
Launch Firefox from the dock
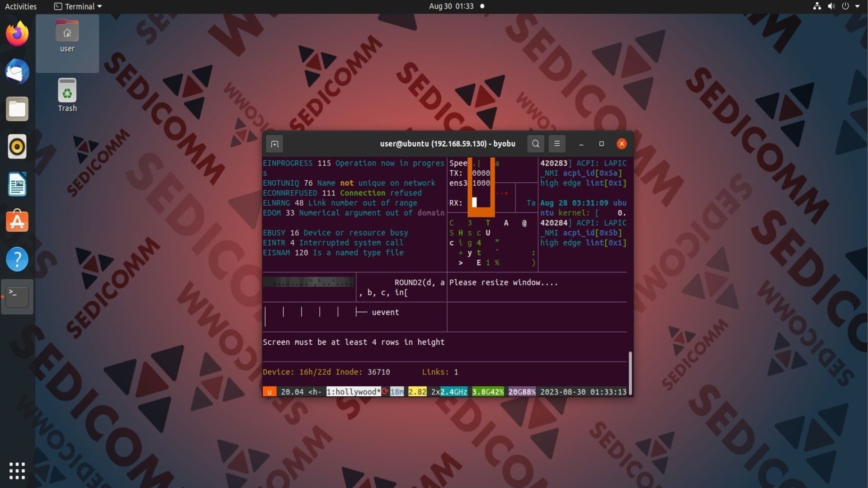17,34
